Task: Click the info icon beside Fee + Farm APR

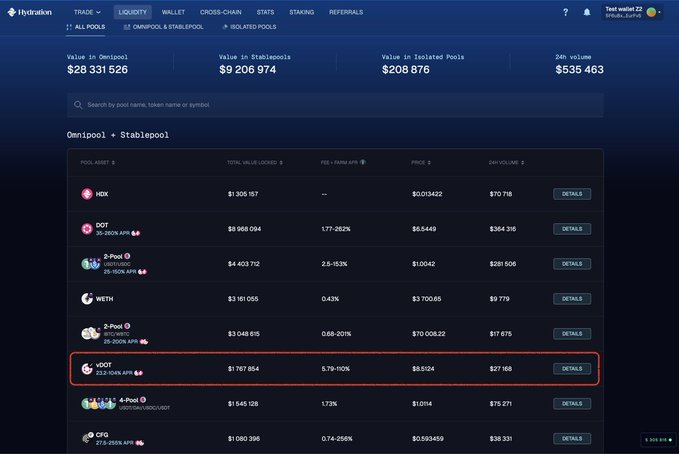Action: coord(362,162)
